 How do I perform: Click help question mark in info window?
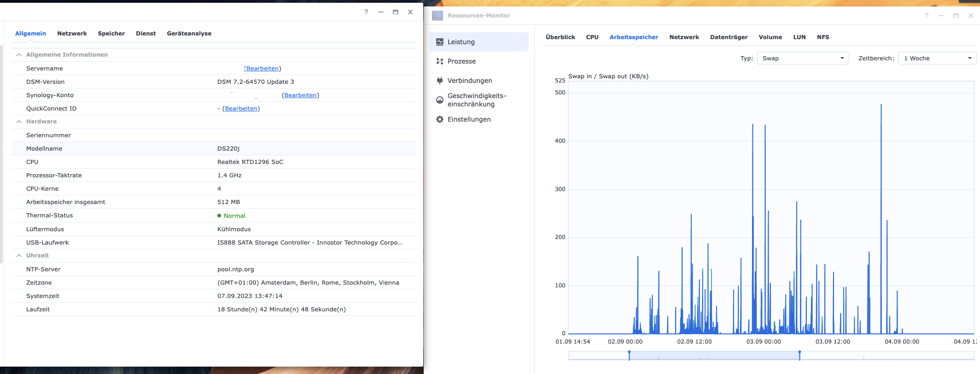(x=366, y=12)
